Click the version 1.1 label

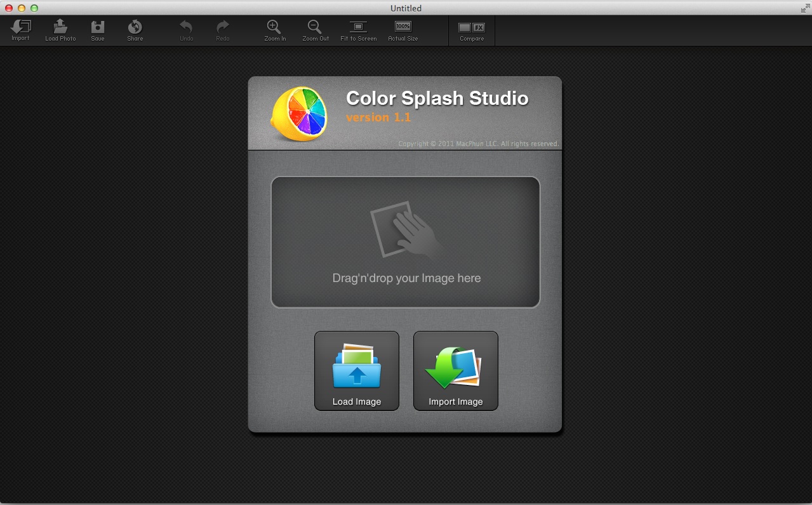click(x=379, y=118)
